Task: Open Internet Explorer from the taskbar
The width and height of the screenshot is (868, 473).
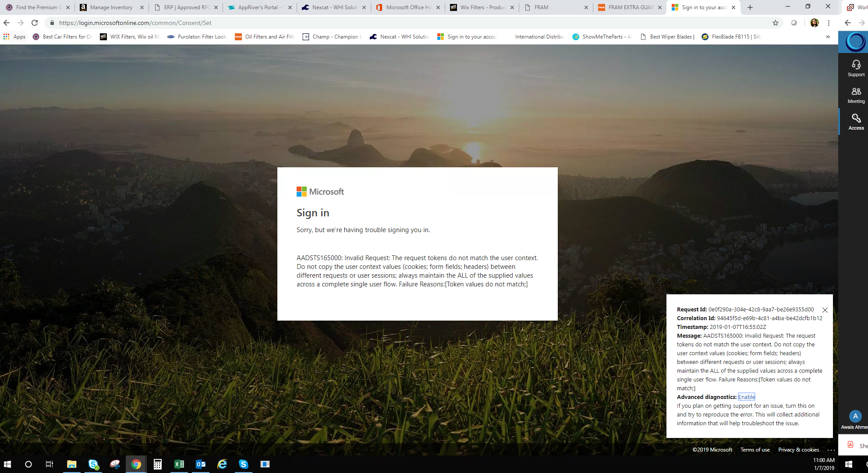Action: [x=222, y=464]
